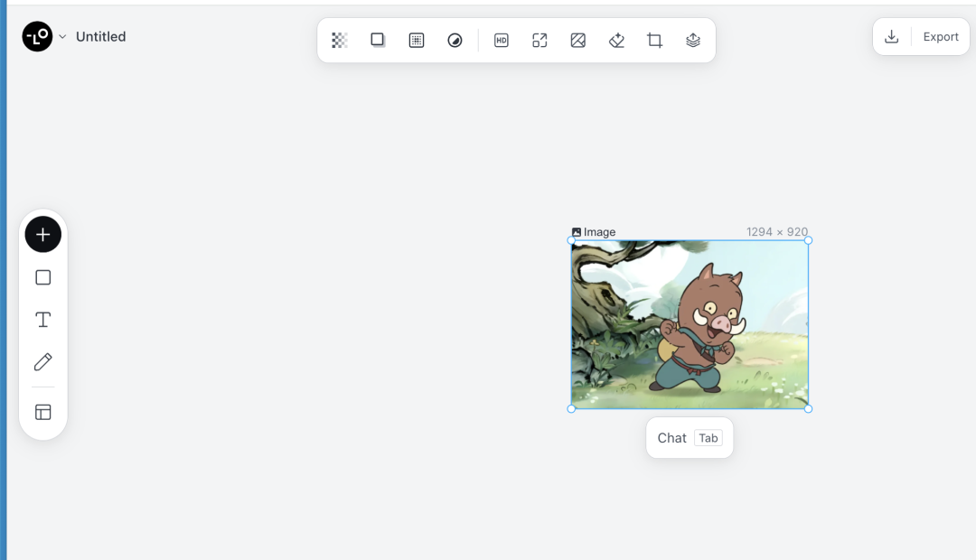Click the stacked layers icon
The image size is (976, 560).
pos(693,41)
